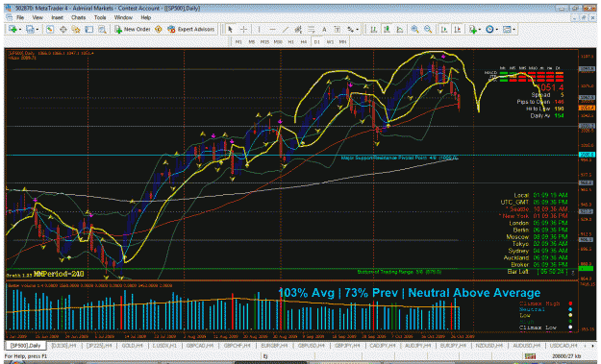Viewport: 601px width, 364px height.
Task: Click the Periods clock icon
Action: pos(489,29)
